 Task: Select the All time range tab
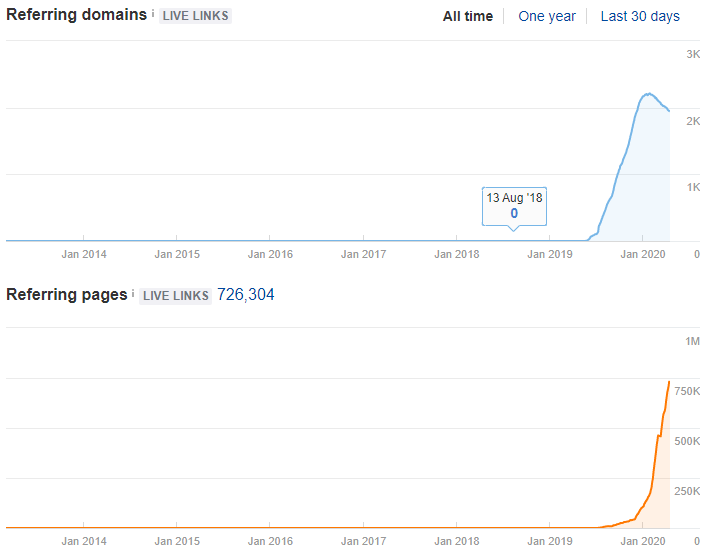pyautogui.click(x=467, y=16)
